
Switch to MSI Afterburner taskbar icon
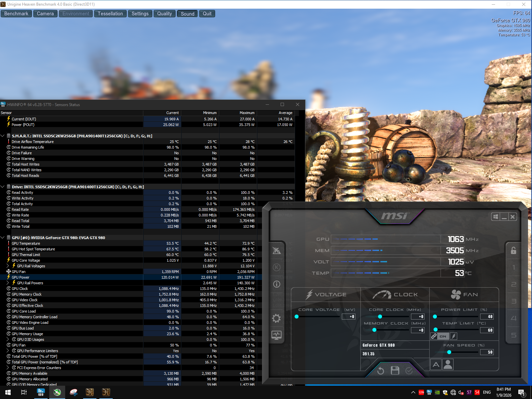coord(57,392)
